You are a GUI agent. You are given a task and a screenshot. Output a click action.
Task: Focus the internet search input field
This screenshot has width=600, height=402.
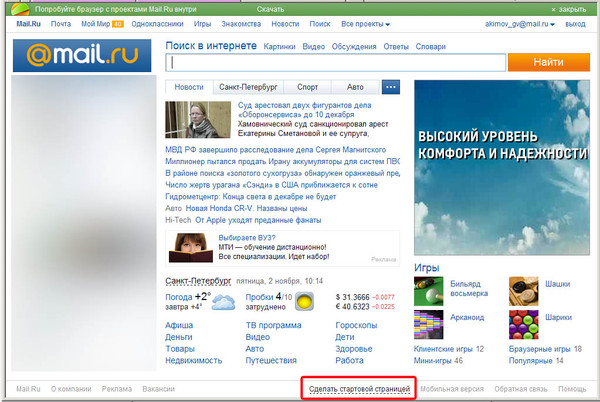pyautogui.click(x=336, y=63)
